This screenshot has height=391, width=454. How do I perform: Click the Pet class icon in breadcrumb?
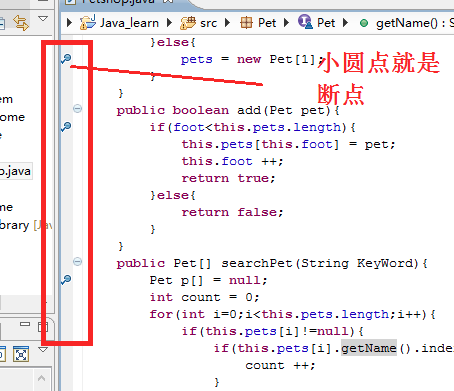coord(305,22)
